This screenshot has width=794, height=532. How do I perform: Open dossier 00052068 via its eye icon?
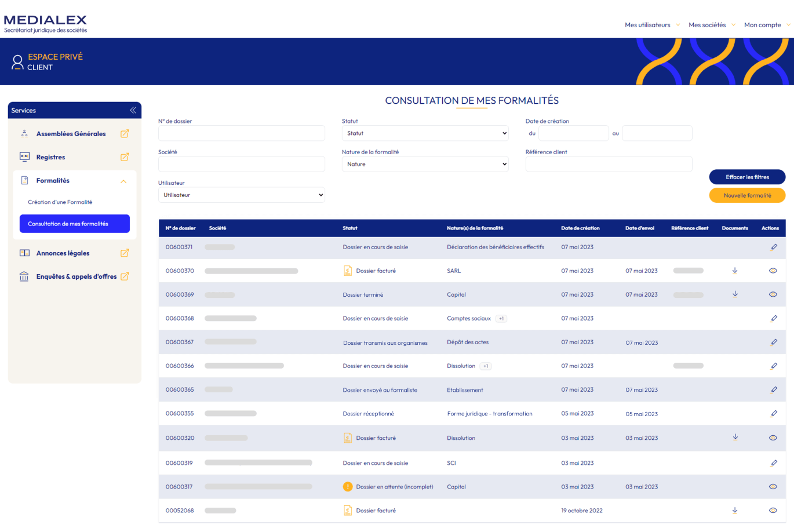773,511
